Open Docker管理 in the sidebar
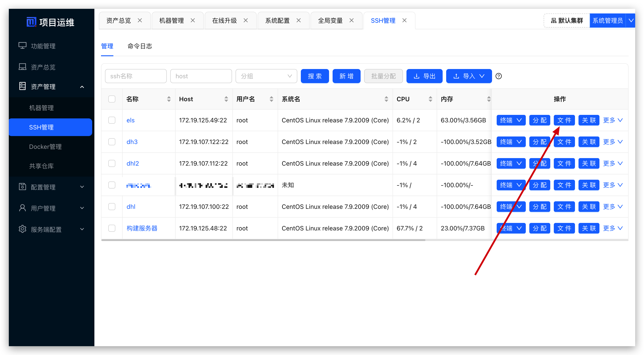Viewport: 644px width, 355px height. (x=45, y=146)
